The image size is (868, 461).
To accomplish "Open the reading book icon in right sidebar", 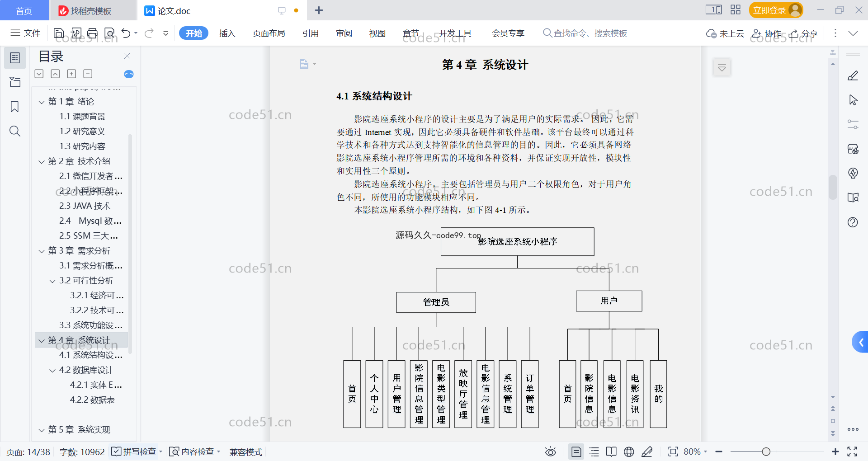I will pyautogui.click(x=853, y=198).
